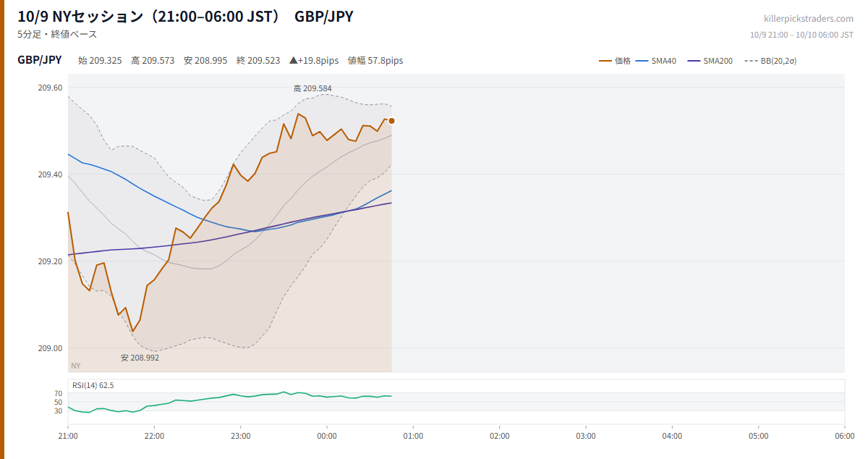Click the 21:00 time axis label

[x=68, y=437]
